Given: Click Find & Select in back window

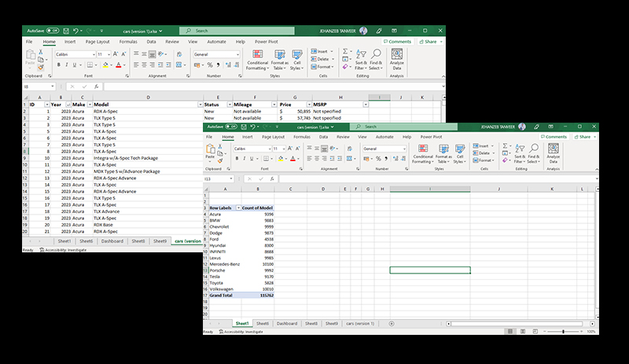Looking at the screenshot, I should [376, 60].
